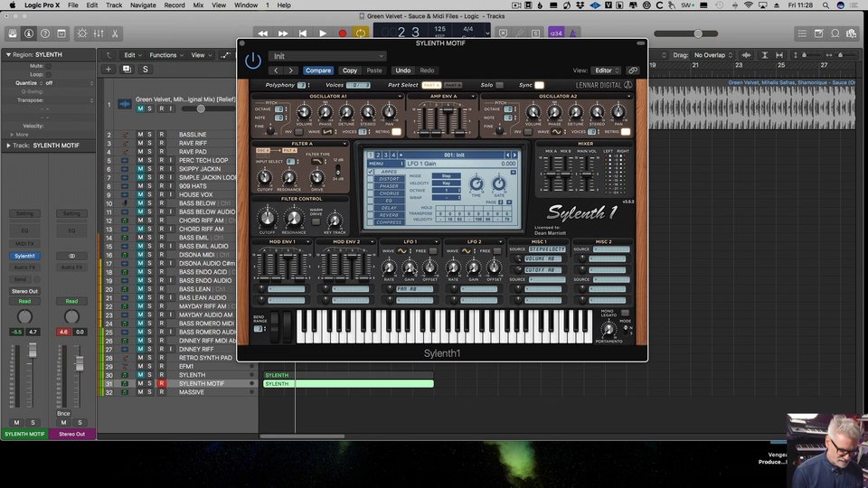The image size is (868, 488).
Task: Open the Drag No Overlap dropdown
Action: pyautogui.click(x=713, y=55)
